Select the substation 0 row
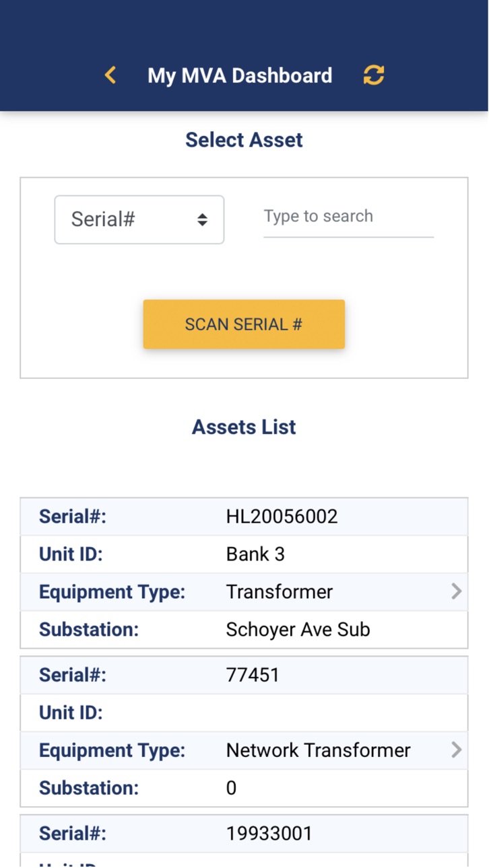This screenshot has height=868, width=489. (244, 789)
